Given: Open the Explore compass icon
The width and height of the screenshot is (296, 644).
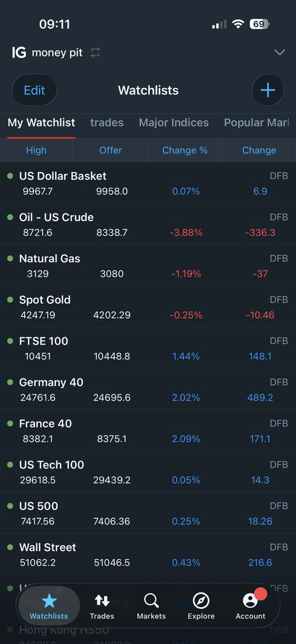Looking at the screenshot, I should pyautogui.click(x=201, y=601).
